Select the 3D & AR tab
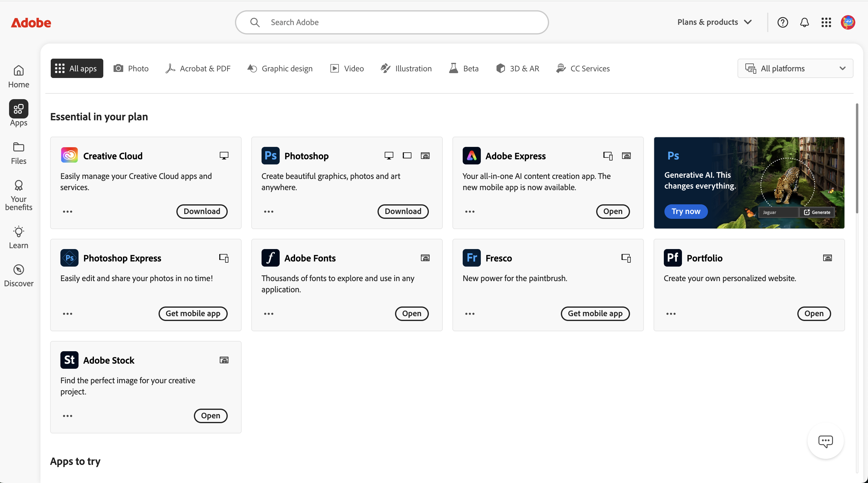 coord(518,69)
